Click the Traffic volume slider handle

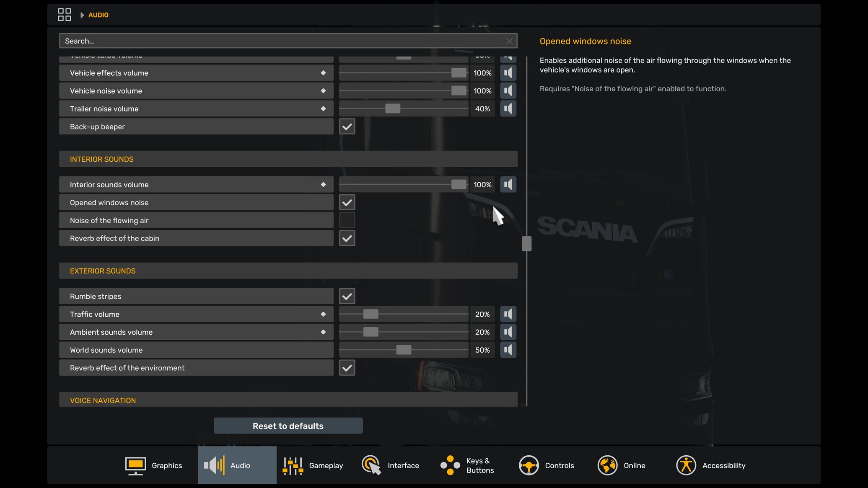[371, 314]
